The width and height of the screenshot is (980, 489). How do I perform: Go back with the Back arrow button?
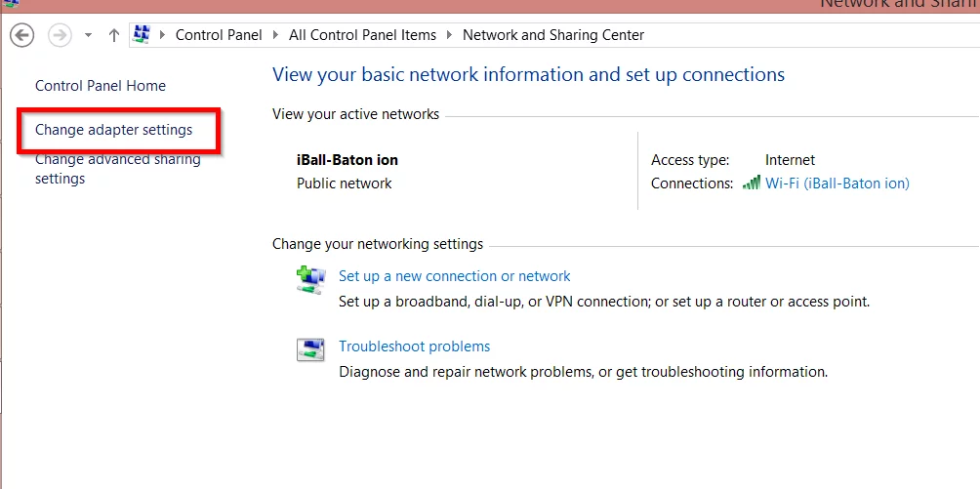tap(22, 35)
